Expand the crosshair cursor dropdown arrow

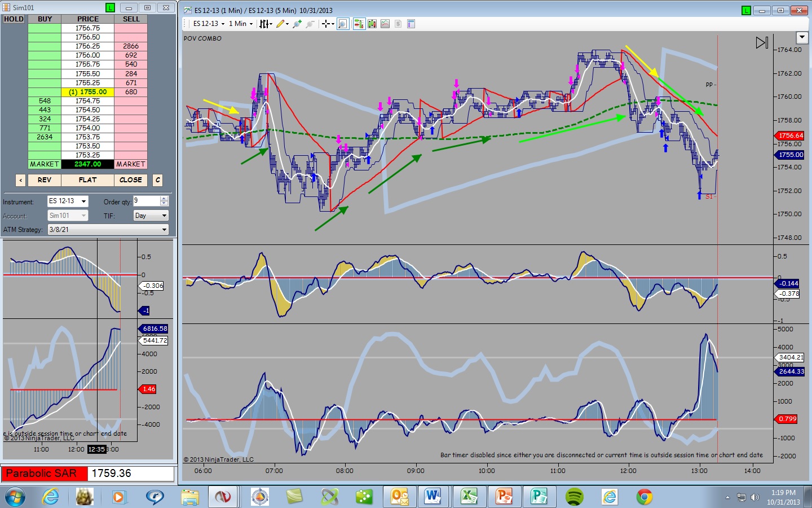pos(333,24)
